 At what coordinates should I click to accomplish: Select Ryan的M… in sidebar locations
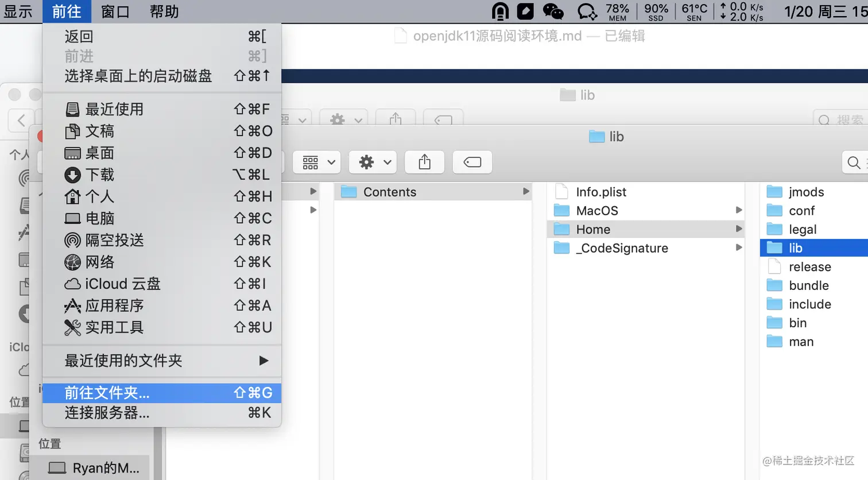95,468
